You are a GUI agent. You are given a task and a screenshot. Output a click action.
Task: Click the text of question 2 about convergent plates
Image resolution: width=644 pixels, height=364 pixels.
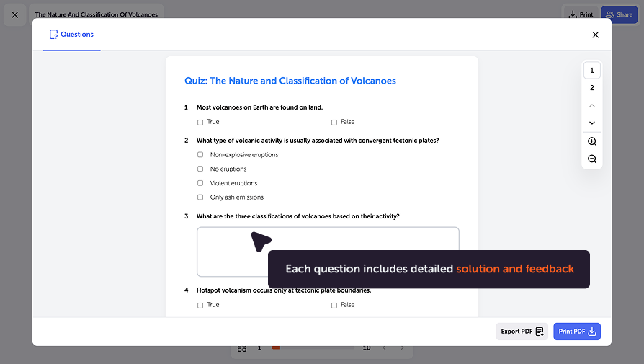(x=318, y=141)
